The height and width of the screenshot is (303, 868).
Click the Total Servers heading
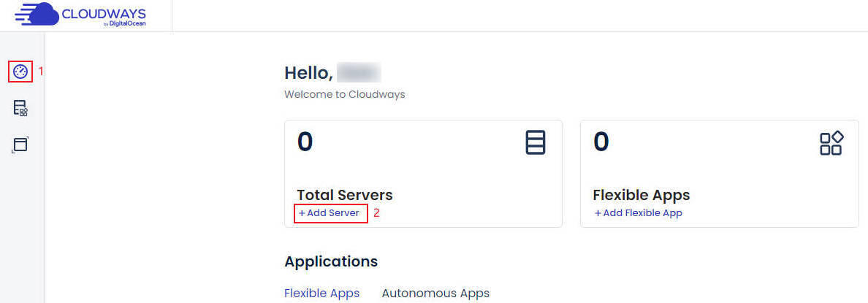coord(345,195)
